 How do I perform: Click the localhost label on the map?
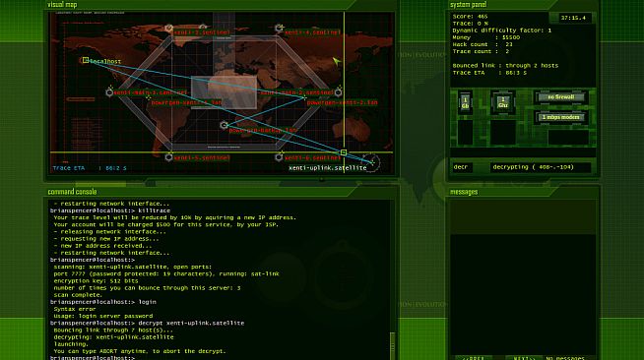[x=105, y=62]
